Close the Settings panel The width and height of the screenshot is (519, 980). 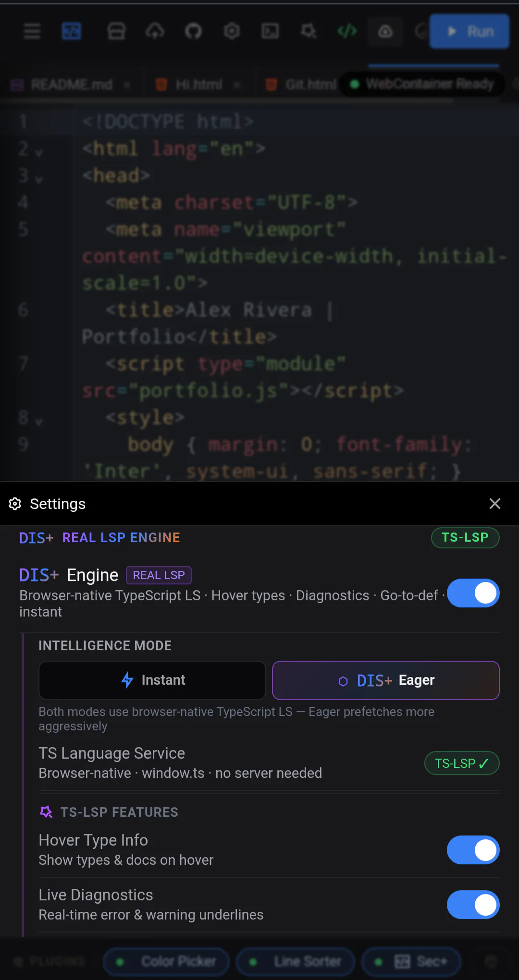coord(494,504)
